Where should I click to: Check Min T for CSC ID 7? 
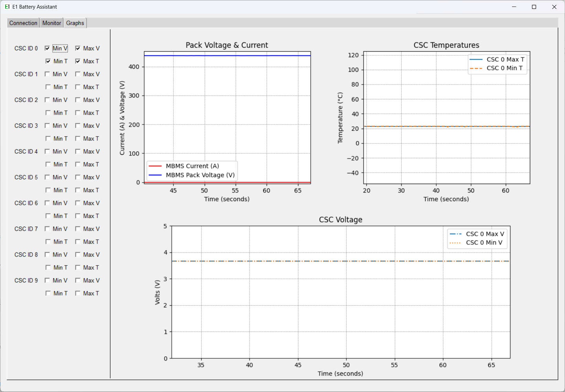point(48,241)
